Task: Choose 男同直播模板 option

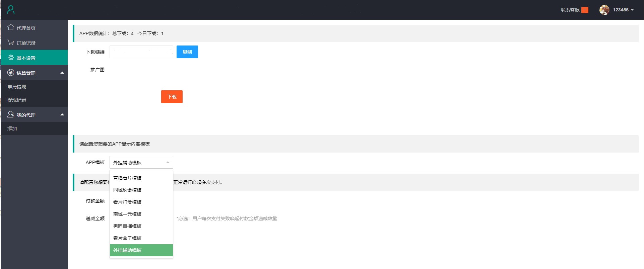Action: pyautogui.click(x=141, y=226)
